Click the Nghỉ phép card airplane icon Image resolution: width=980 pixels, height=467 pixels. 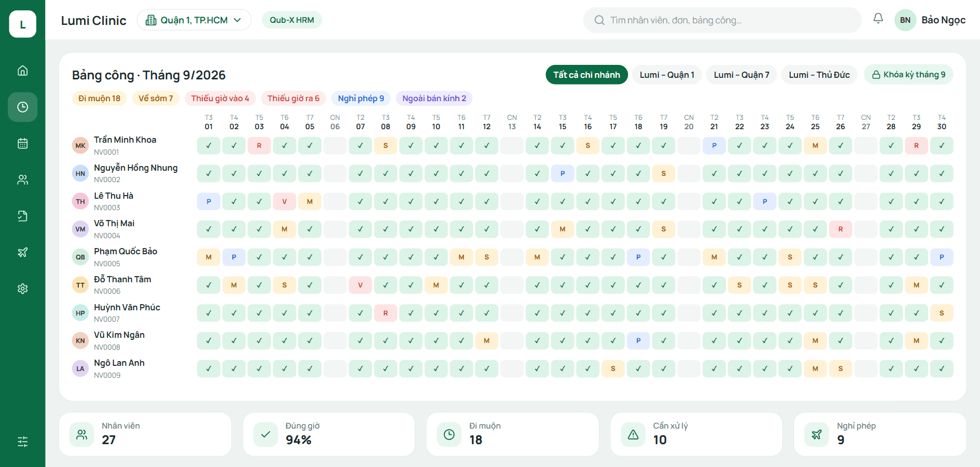[817, 435]
